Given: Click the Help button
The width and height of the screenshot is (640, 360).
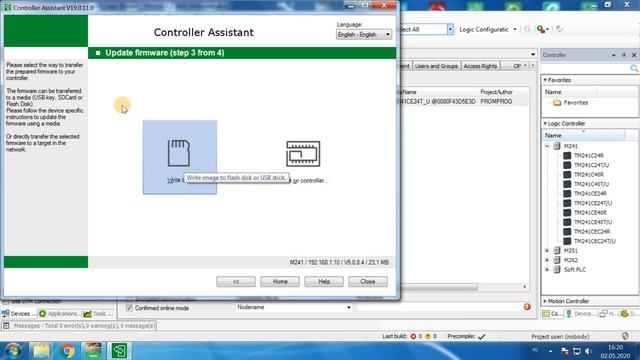Looking at the screenshot, I should pyautogui.click(x=324, y=282).
